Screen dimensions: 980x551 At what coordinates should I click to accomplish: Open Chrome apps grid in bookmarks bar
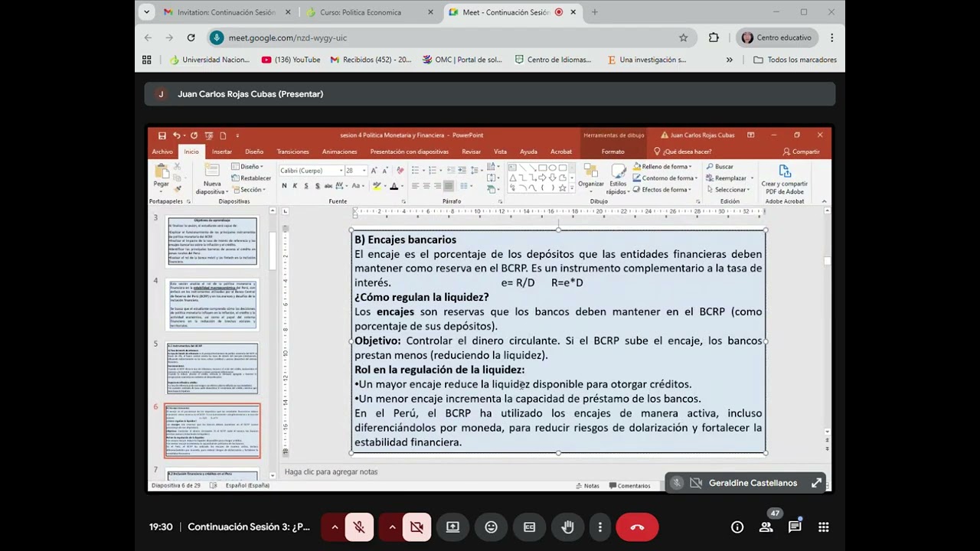click(x=147, y=60)
